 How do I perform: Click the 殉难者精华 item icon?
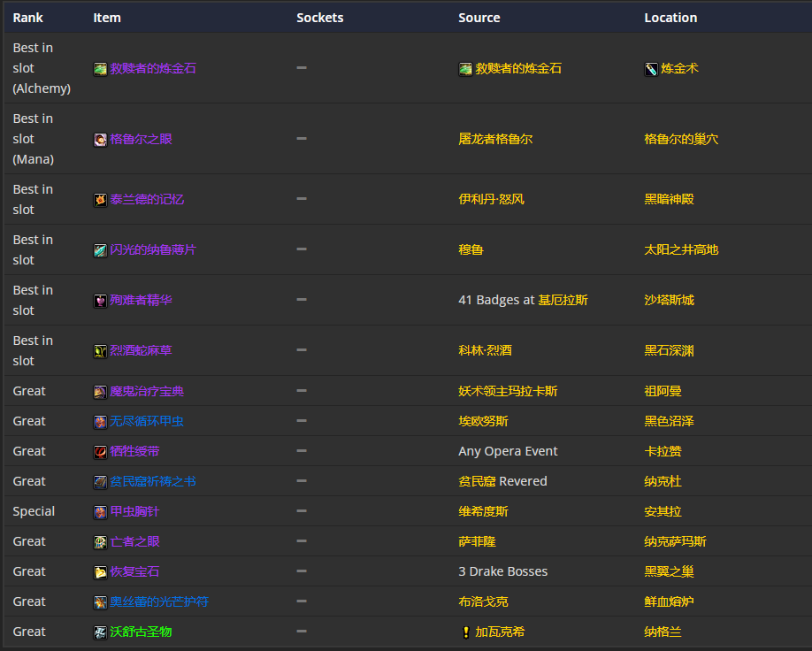click(100, 301)
